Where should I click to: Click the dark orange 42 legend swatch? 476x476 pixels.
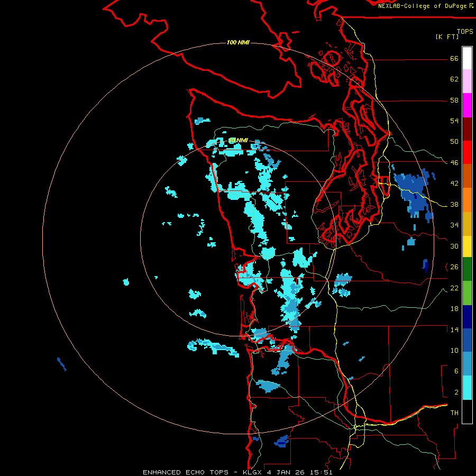point(467,176)
